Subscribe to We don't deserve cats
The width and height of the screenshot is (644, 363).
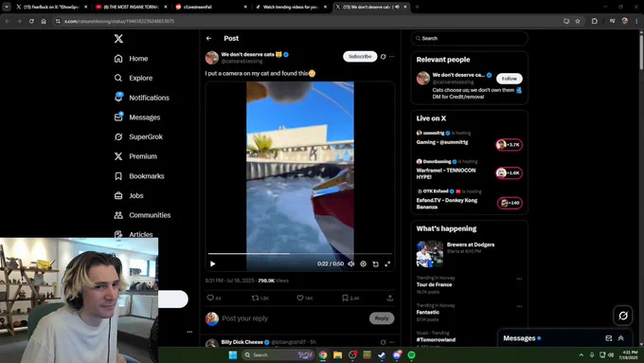pyautogui.click(x=360, y=57)
